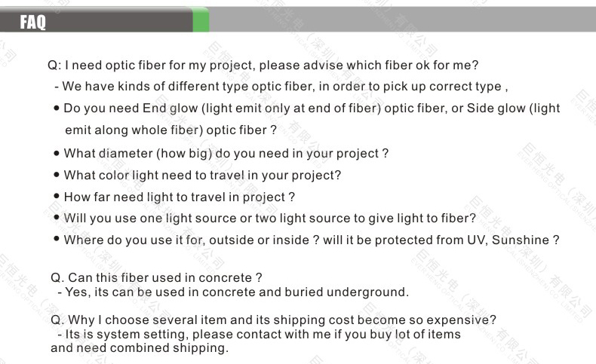Click the light gray header bar
The image size is (596, 364).
pyautogui.click(x=402, y=20)
